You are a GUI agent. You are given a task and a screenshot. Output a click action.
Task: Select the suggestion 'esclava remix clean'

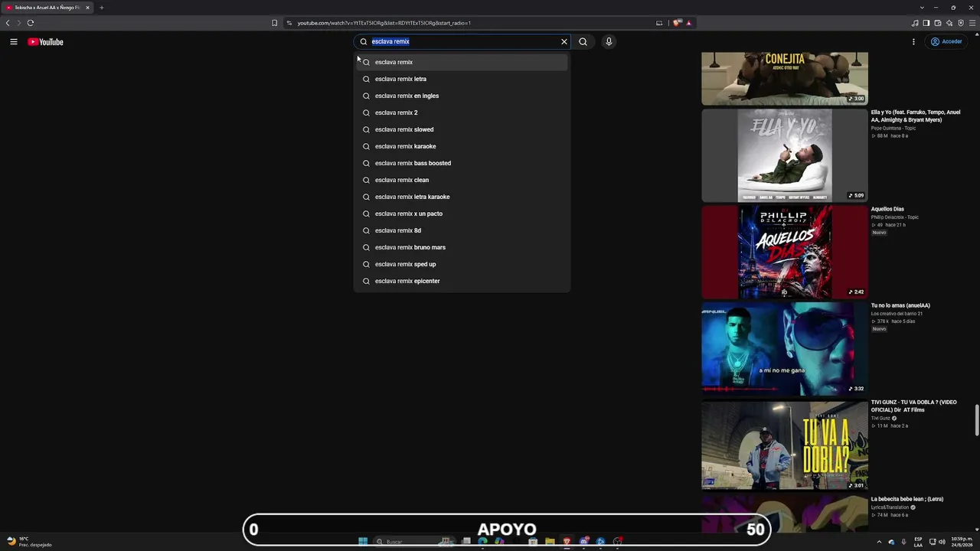462,180
